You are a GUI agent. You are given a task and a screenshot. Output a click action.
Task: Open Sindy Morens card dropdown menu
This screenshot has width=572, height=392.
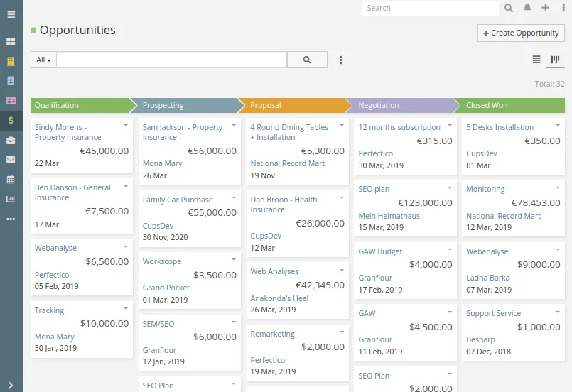(126, 125)
